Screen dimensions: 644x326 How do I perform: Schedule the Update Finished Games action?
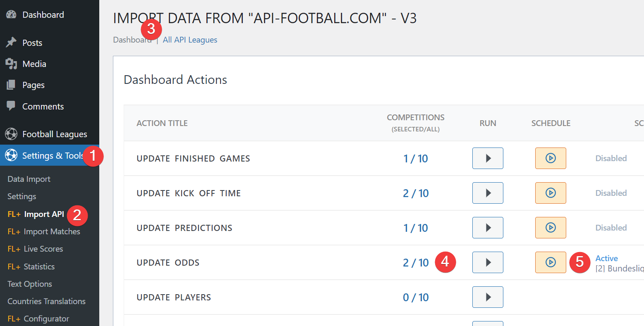pos(551,158)
